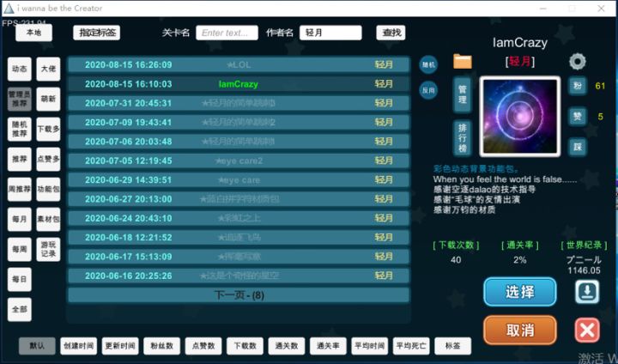Viewport: 618px width, 364px height.
Task: Open the orange folder icon
Action: click(x=463, y=62)
